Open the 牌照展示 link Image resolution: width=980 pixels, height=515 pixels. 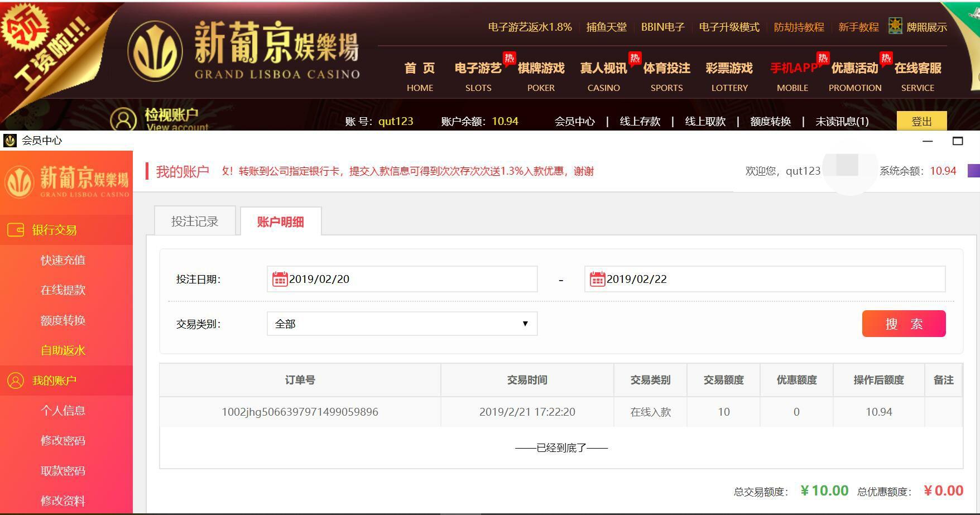(926, 27)
